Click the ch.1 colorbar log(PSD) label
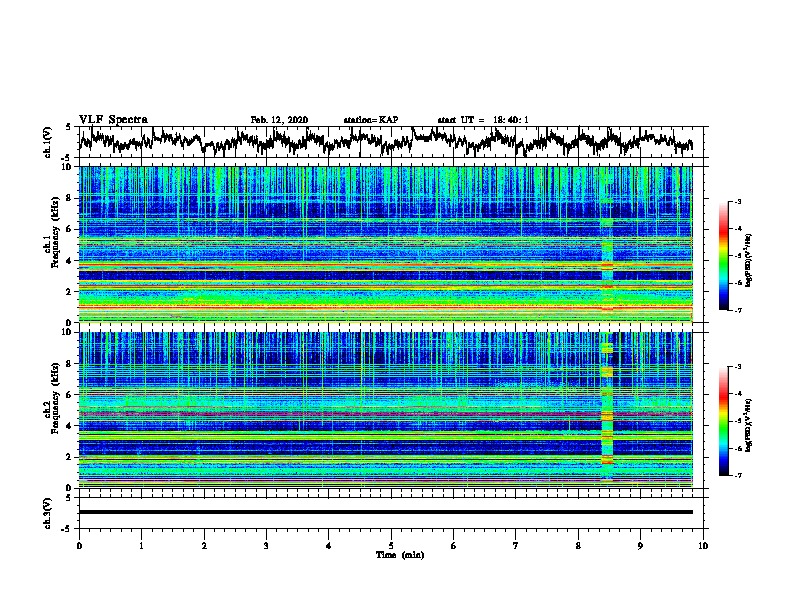Image resolution: width=792 pixels, height=612 pixels. [748, 261]
